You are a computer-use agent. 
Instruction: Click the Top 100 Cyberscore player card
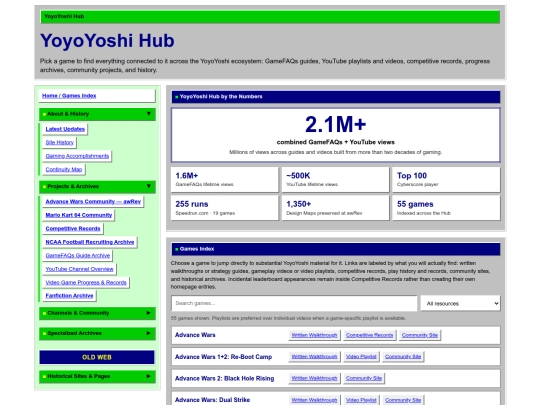[446, 180]
